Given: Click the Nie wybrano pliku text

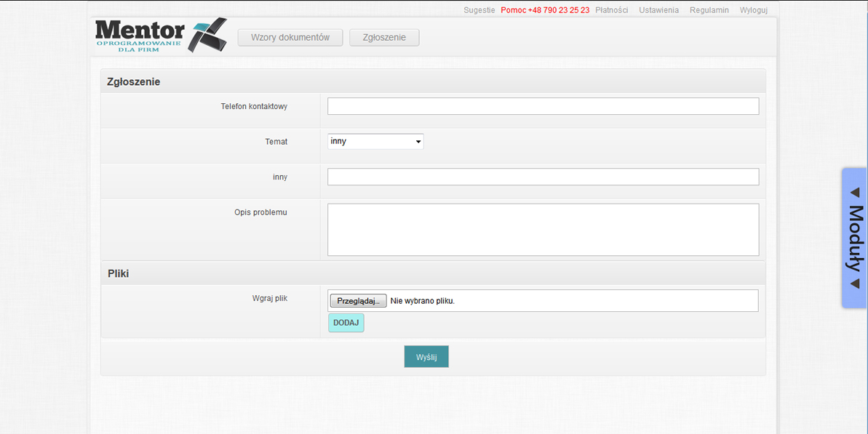Looking at the screenshot, I should point(422,301).
